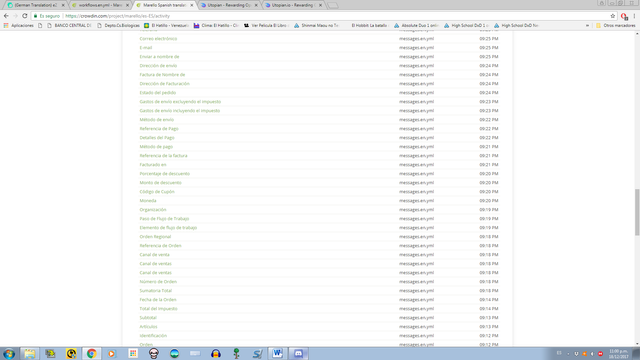Viewport: 640px width, 360px height.
Task: Open the colorful grid app in the taskbar
Action: 133,353
